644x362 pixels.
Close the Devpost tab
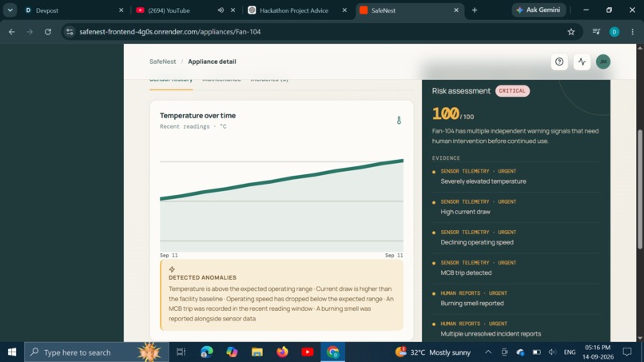[121, 10]
